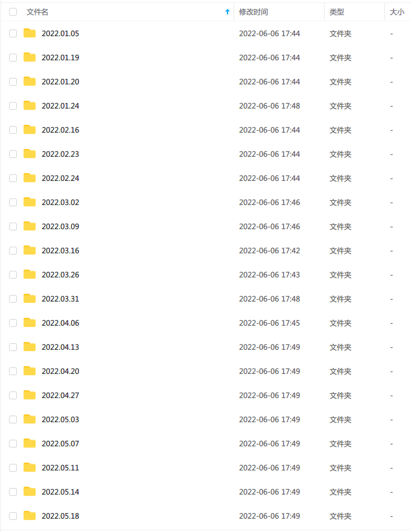This screenshot has height=532, width=411.
Task: Open the folder named 2022.03.16
Action: [59, 250]
